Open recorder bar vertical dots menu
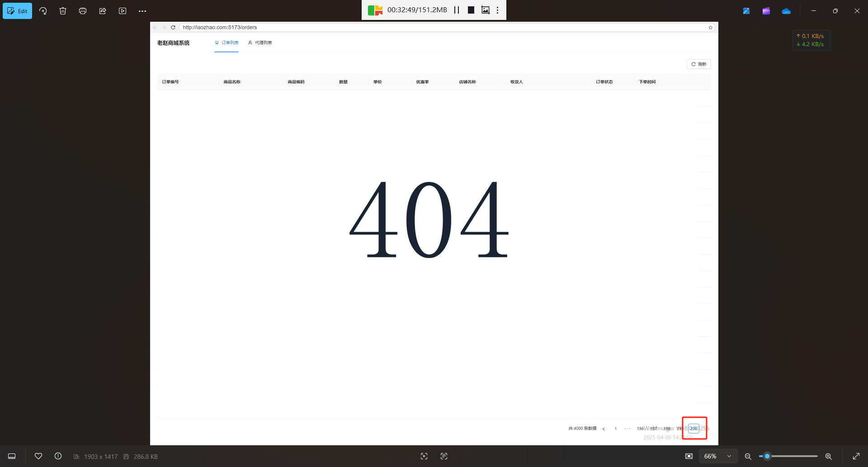 click(x=498, y=10)
